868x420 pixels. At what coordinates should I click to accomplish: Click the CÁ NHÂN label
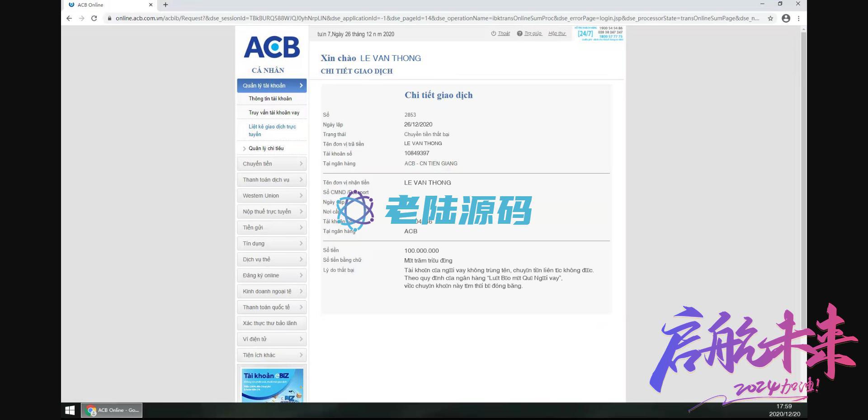pyautogui.click(x=268, y=70)
